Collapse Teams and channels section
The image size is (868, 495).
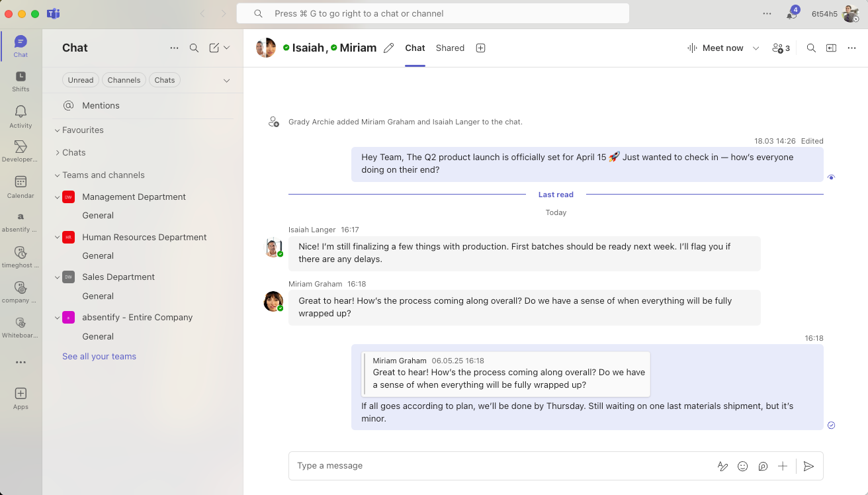tap(57, 175)
